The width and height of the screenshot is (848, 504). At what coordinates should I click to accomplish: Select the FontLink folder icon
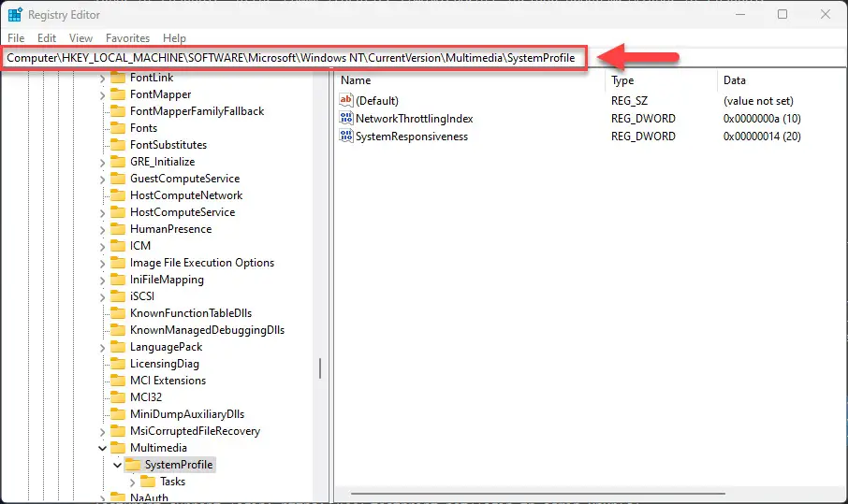click(x=118, y=78)
